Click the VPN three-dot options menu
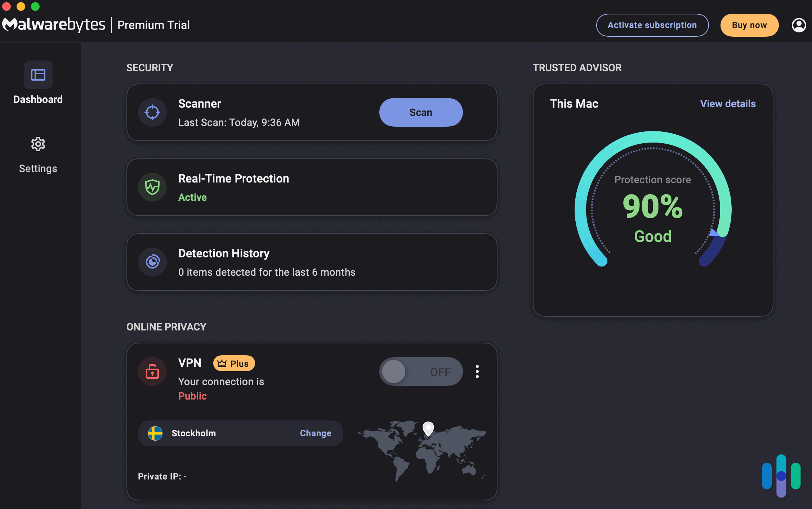 [x=478, y=371]
